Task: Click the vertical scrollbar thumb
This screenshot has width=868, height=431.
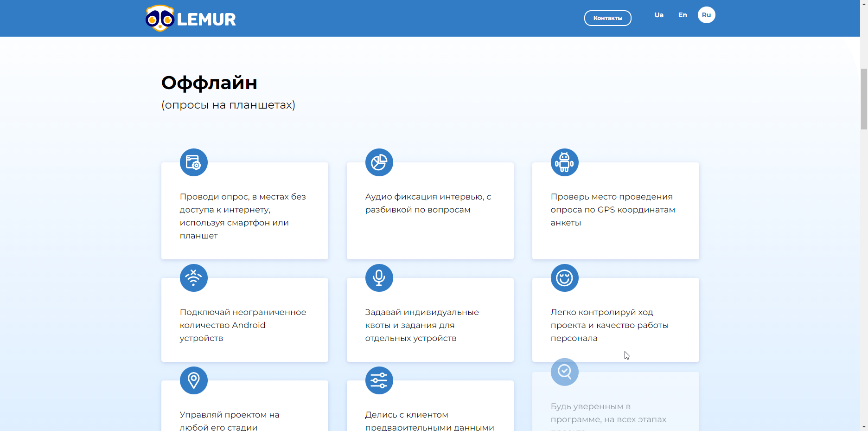Action: (864, 99)
